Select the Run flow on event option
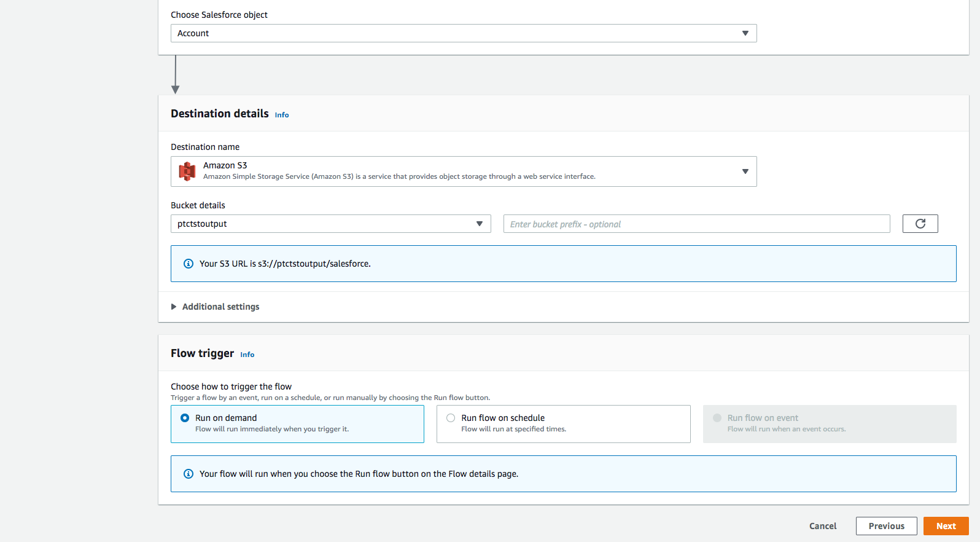The width and height of the screenshot is (980, 542). tap(717, 418)
